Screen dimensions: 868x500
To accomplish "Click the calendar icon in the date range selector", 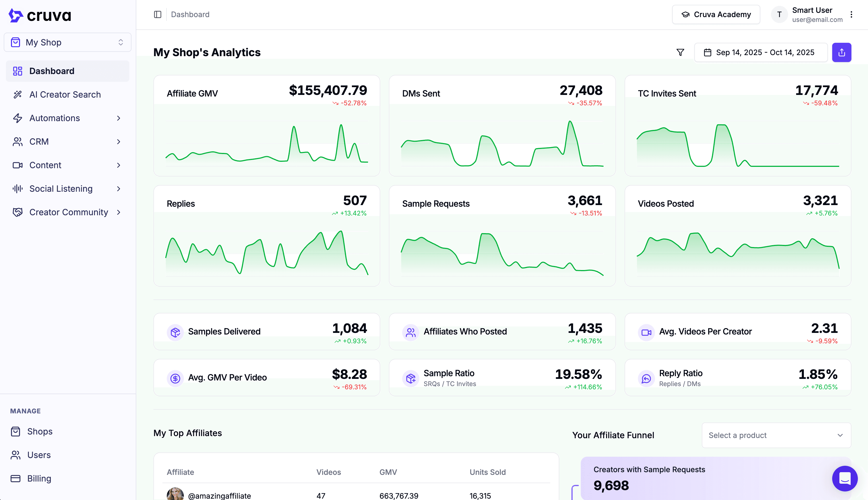I will pyautogui.click(x=708, y=52).
